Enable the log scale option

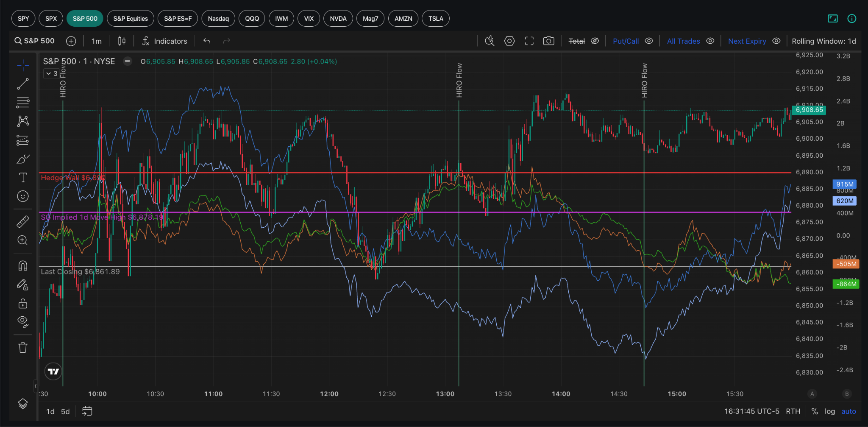(829, 411)
